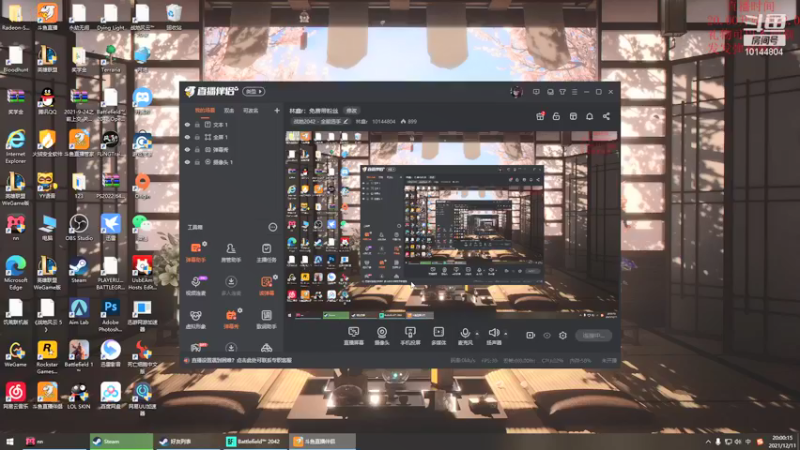Viewport: 800px width, 450px height.
Task: Click the taskbar clock showing 20:00
Action: pyautogui.click(x=782, y=441)
